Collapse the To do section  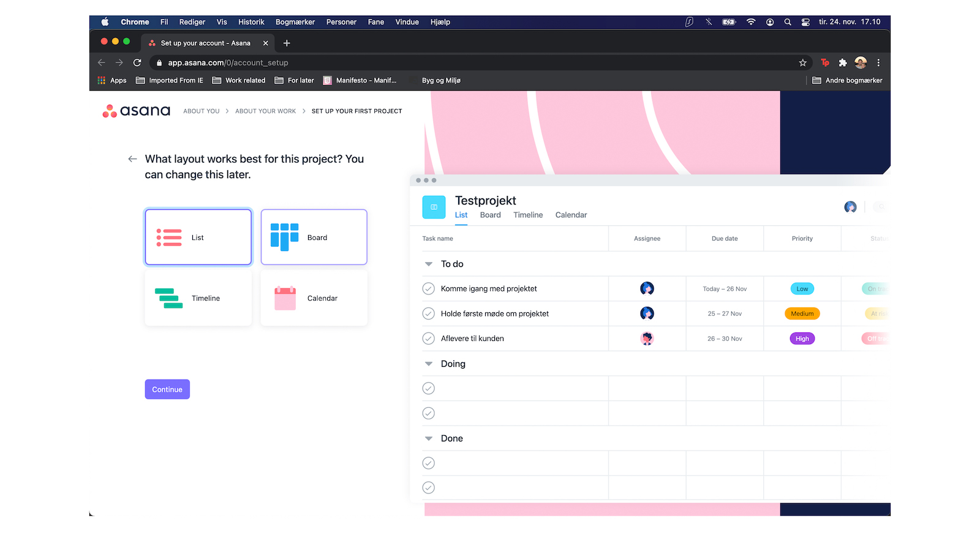429,264
